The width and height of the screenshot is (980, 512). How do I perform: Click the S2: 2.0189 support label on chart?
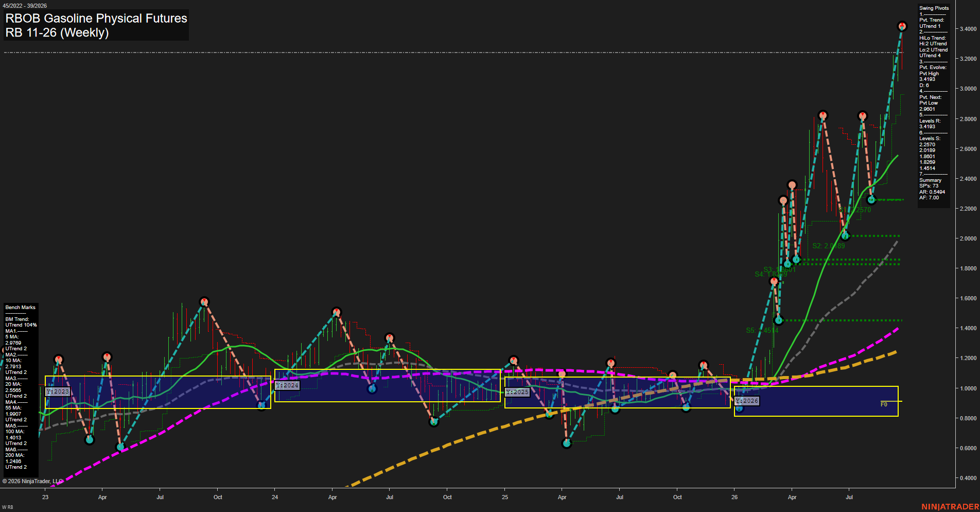829,246
